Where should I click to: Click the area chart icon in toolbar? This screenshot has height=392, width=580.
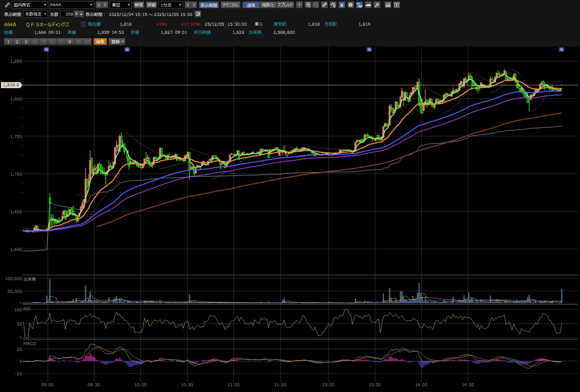coord(368,5)
